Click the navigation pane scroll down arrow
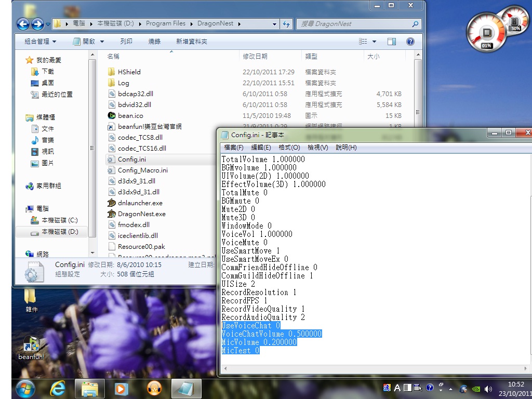 (92, 253)
